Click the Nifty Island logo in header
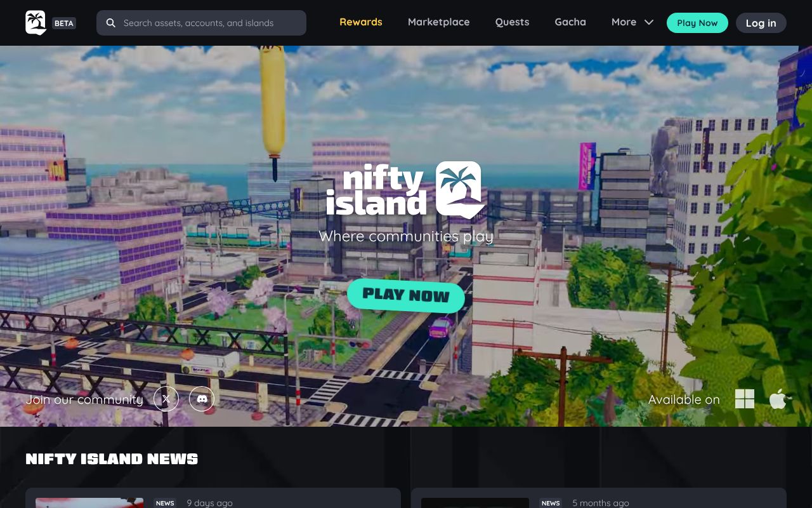The height and width of the screenshot is (508, 812). [x=36, y=23]
